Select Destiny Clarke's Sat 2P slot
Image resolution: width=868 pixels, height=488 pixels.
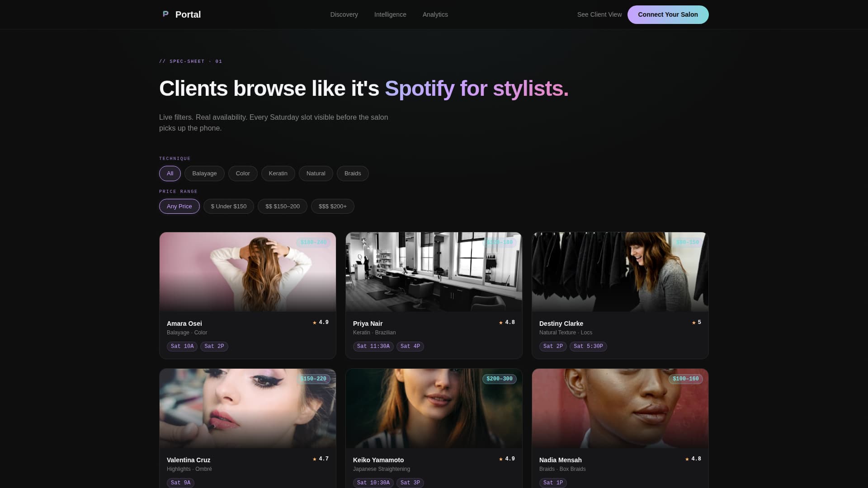click(x=553, y=347)
